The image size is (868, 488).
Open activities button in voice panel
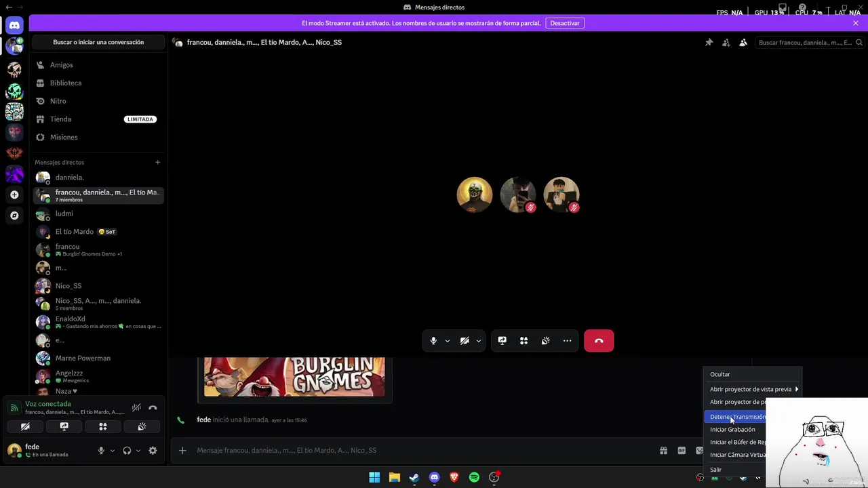(x=103, y=426)
